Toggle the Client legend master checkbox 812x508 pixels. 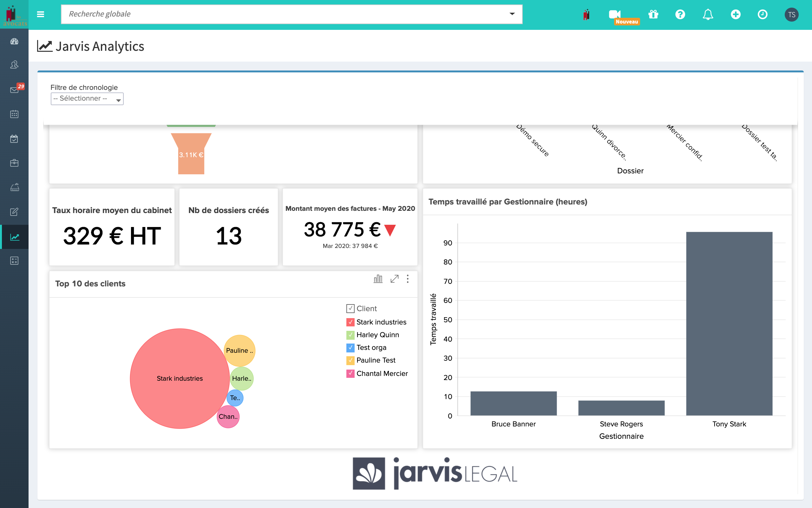point(350,308)
